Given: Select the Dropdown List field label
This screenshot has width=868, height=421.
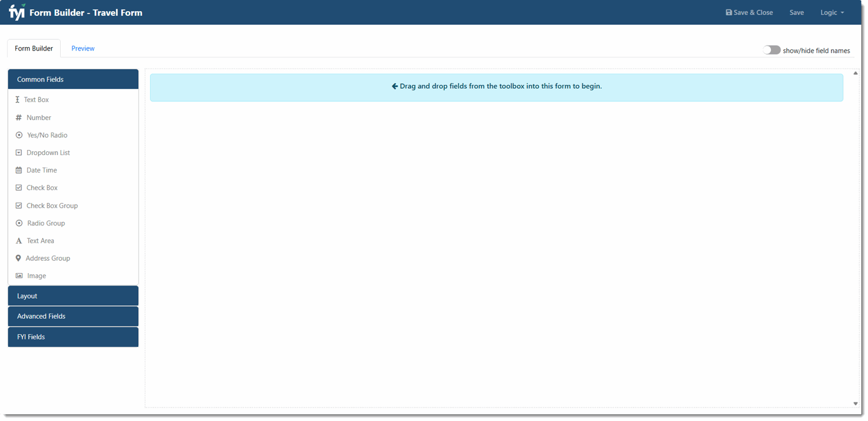Looking at the screenshot, I should point(48,153).
